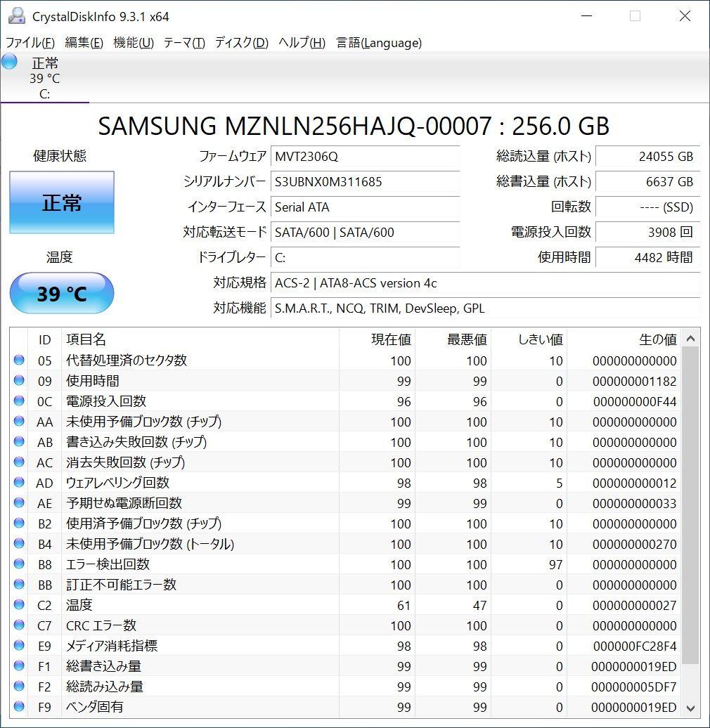
Task: Click the blue status icon beside 代替処理済のセクタ数
Action: [x=18, y=360]
